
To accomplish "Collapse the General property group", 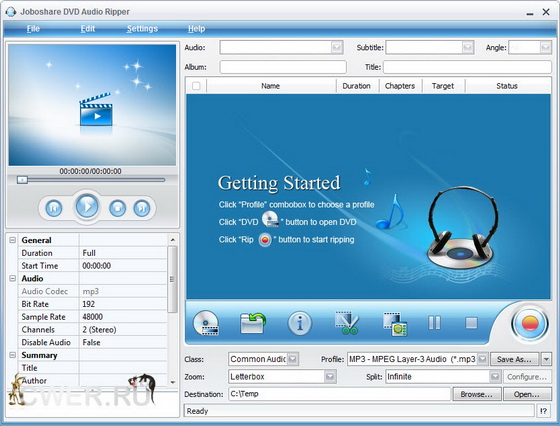I will point(12,240).
